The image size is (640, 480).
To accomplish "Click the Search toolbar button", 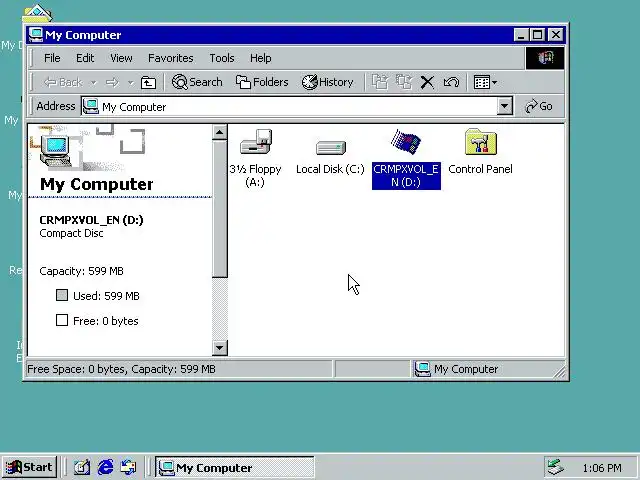I will click(197, 82).
